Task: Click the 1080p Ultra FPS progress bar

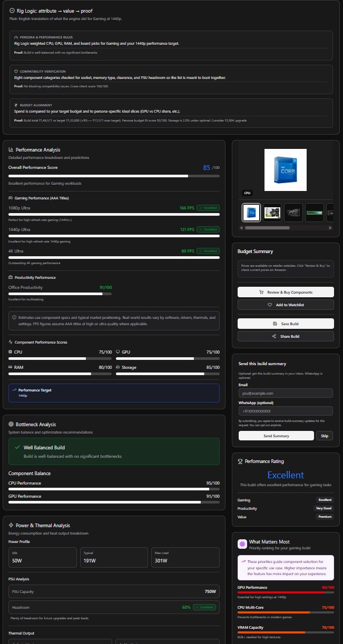Action: 114,215
